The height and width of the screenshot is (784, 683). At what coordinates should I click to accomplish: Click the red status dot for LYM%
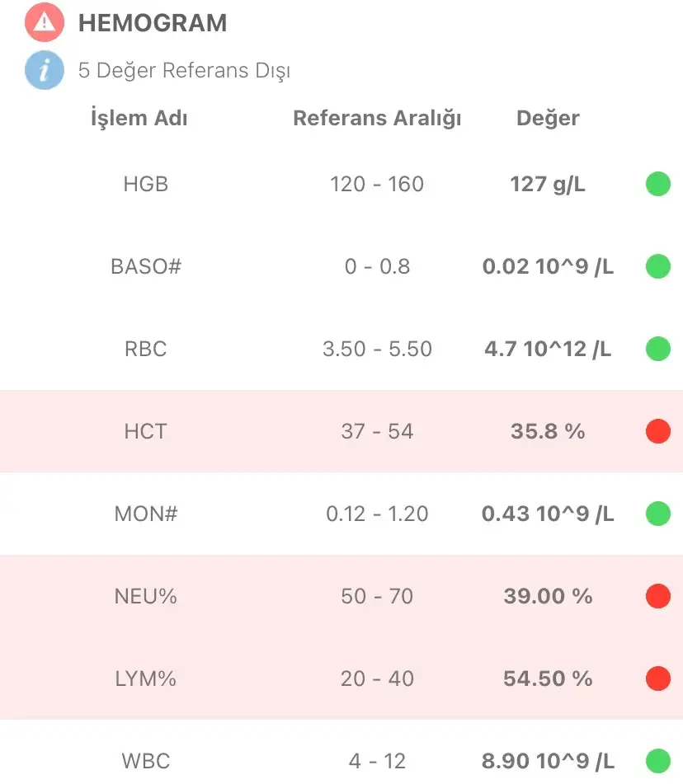pyautogui.click(x=657, y=678)
